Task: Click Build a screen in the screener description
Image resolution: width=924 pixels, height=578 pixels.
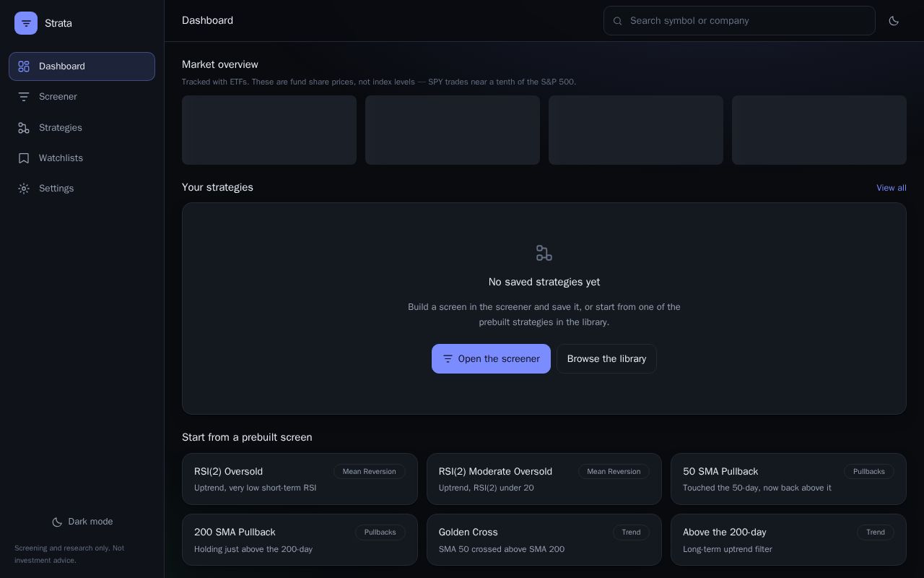Action: (544, 314)
